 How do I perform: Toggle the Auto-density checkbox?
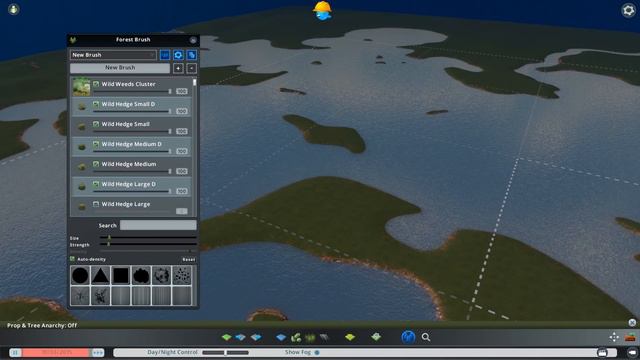click(x=73, y=259)
